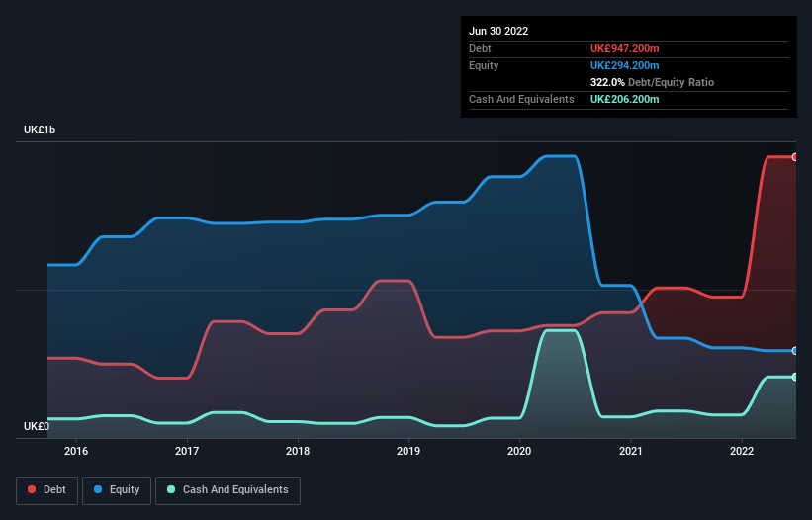Click the Jun 30 2022 tooltip date
Image resolution: width=812 pixels, height=520 pixels.
498,31
